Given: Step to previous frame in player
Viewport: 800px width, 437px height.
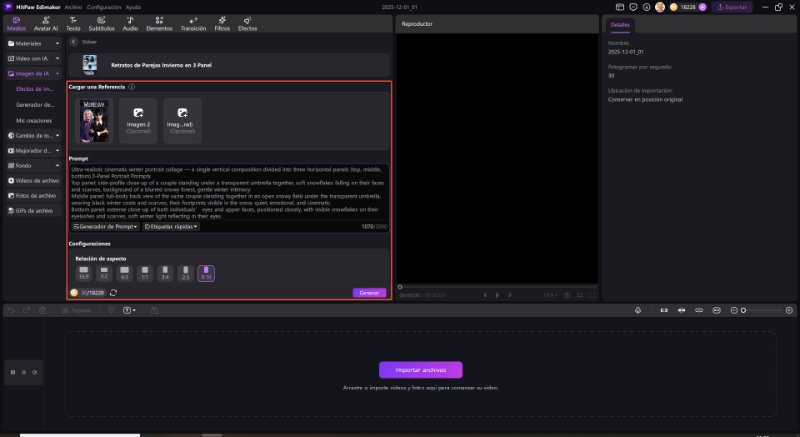Looking at the screenshot, I should (485, 295).
